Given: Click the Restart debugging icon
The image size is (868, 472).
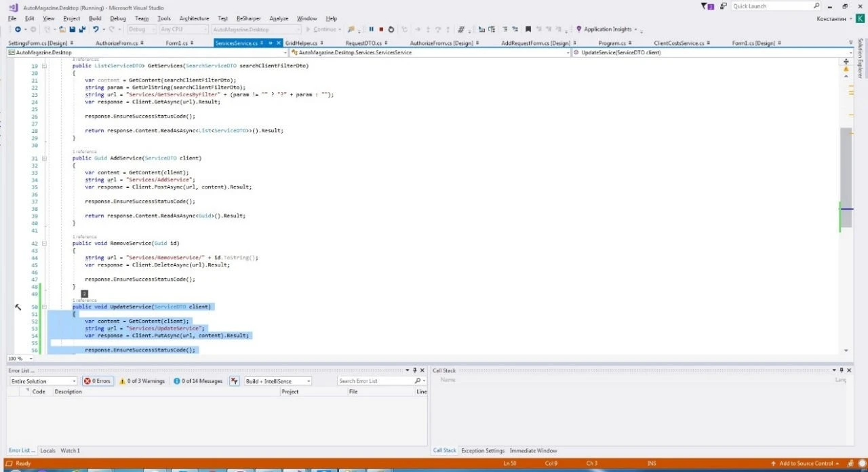Looking at the screenshot, I should tap(391, 29).
